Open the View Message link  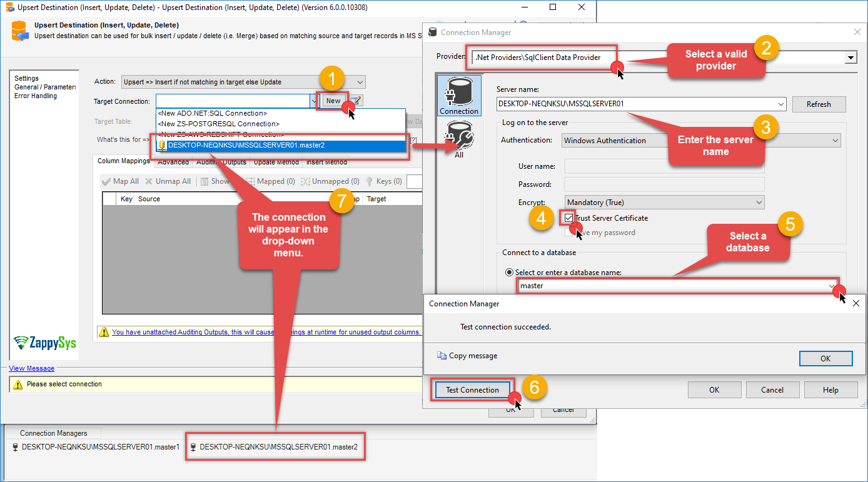(x=31, y=369)
